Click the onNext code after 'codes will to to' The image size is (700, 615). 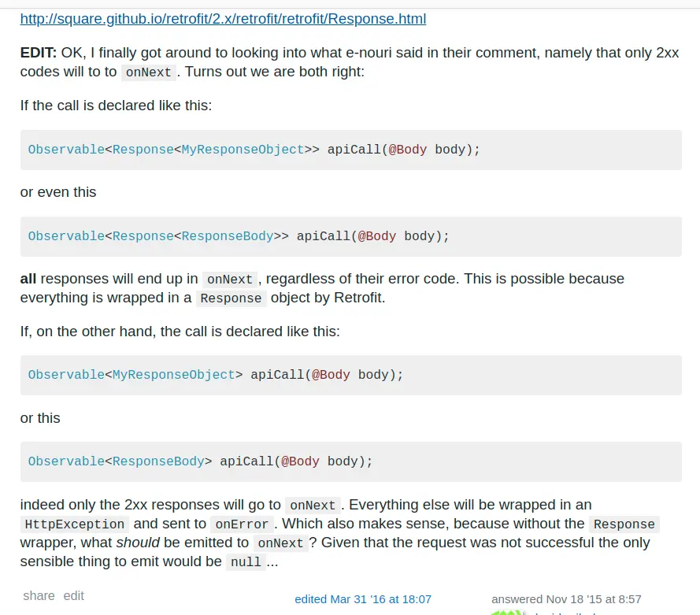(149, 72)
